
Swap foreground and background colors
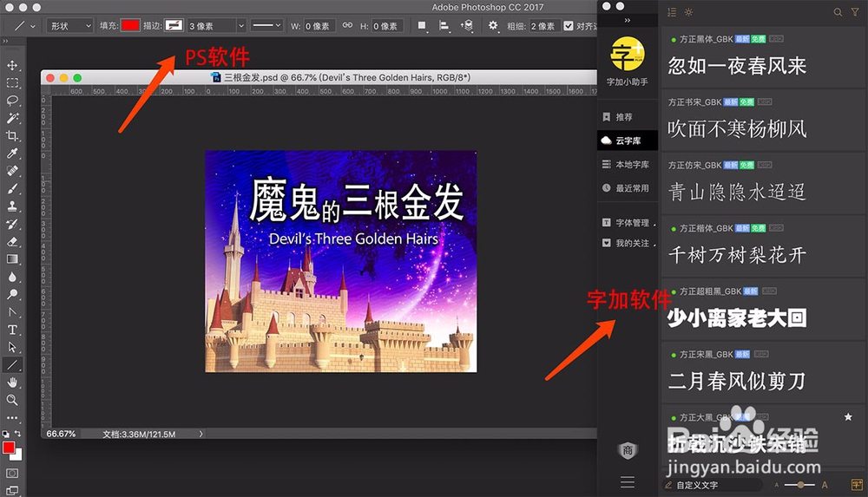point(17,434)
